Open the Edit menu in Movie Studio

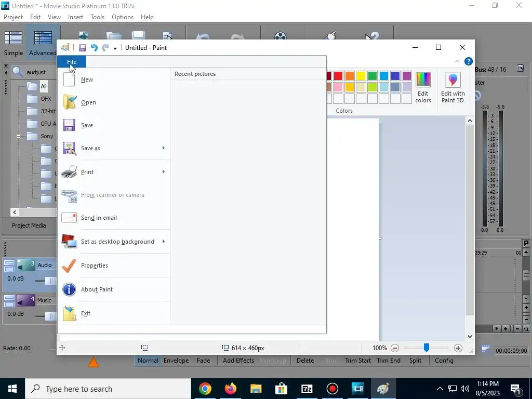[x=35, y=17]
